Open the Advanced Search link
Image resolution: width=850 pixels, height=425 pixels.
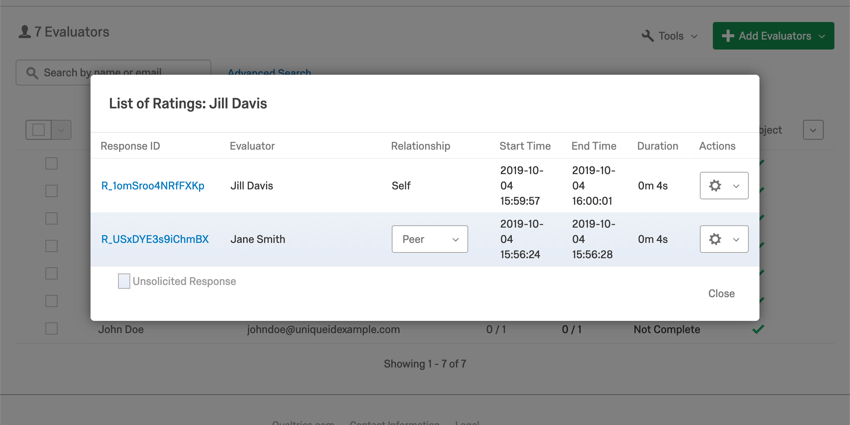tap(269, 72)
